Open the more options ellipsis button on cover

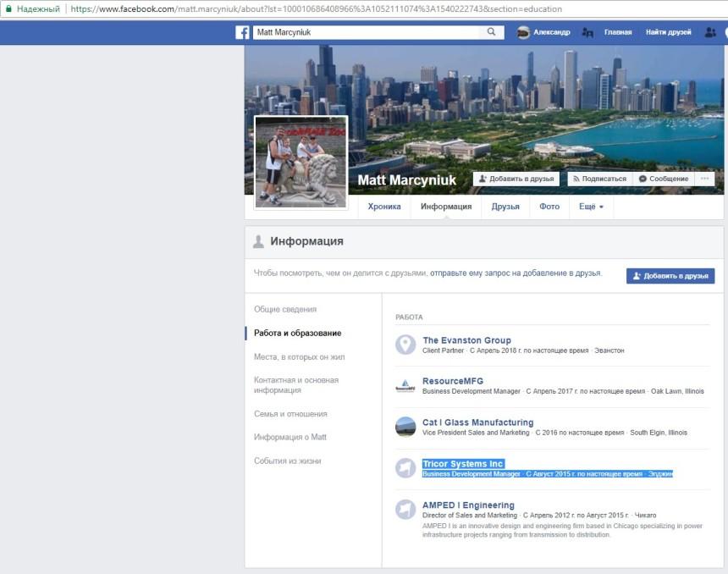[705, 179]
